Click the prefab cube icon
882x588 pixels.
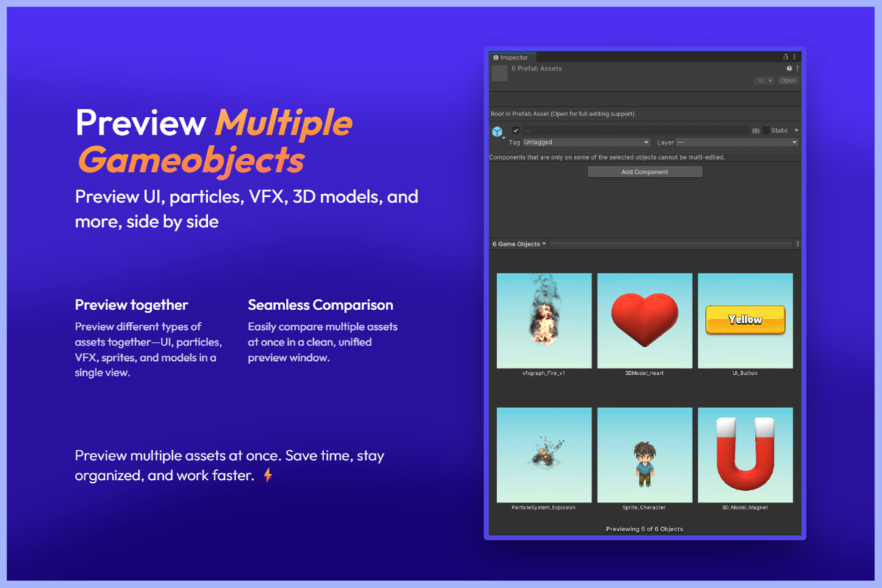497,130
